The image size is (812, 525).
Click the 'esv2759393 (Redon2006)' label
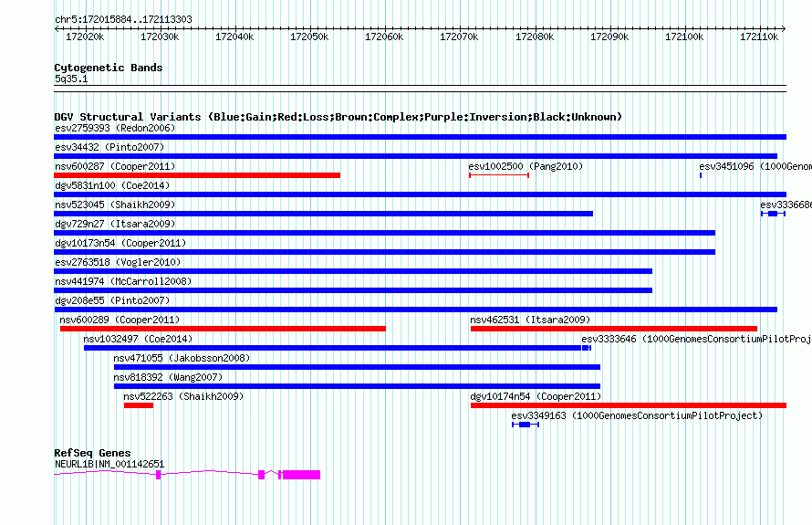point(115,128)
